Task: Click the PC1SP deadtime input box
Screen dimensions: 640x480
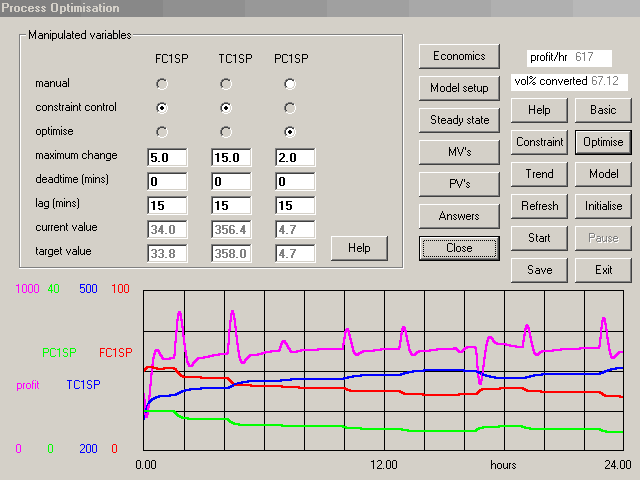Action: [x=294, y=181]
